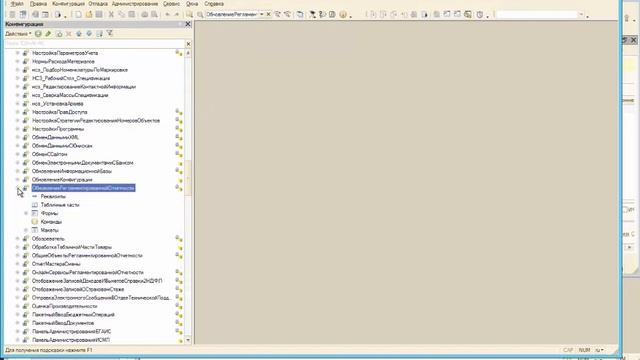640x360 pixels.
Task: Collapse the ОбновлениеРегламентированнойОтчетности node
Action: click(18, 188)
